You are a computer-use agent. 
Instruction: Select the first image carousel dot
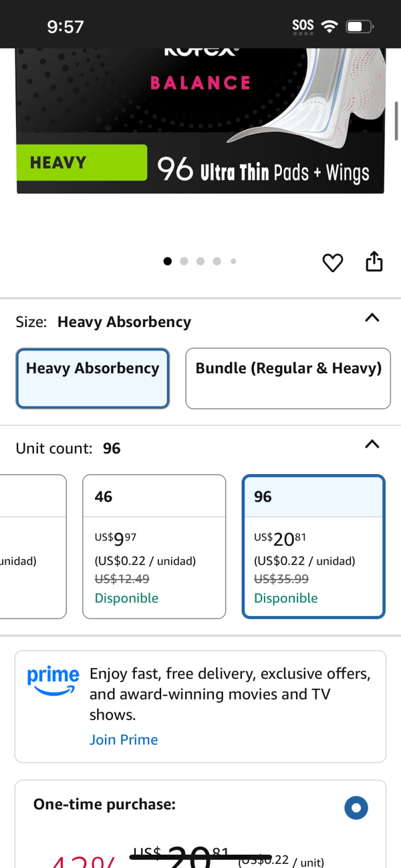click(x=167, y=261)
